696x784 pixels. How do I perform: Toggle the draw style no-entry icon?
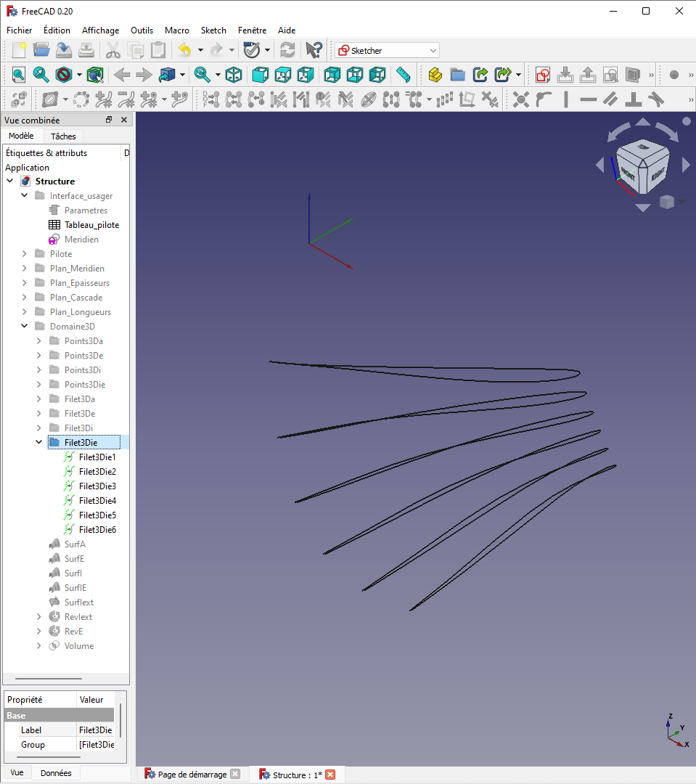point(64,75)
